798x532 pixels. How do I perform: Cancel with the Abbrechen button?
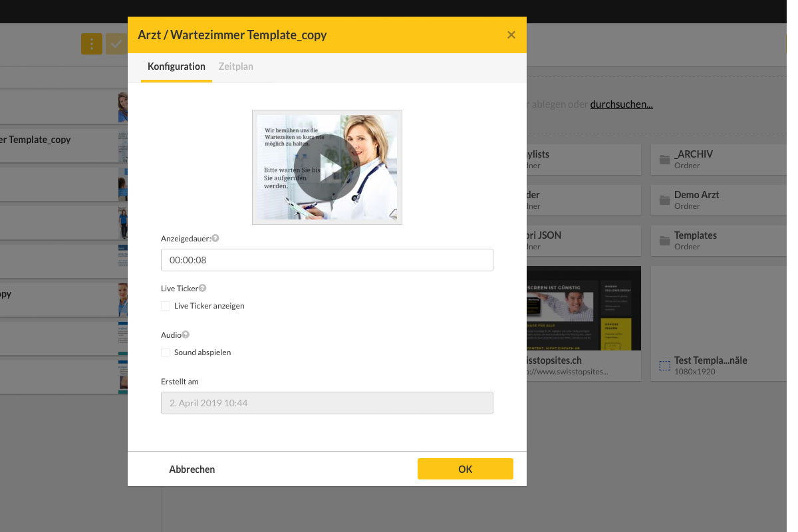coord(192,469)
